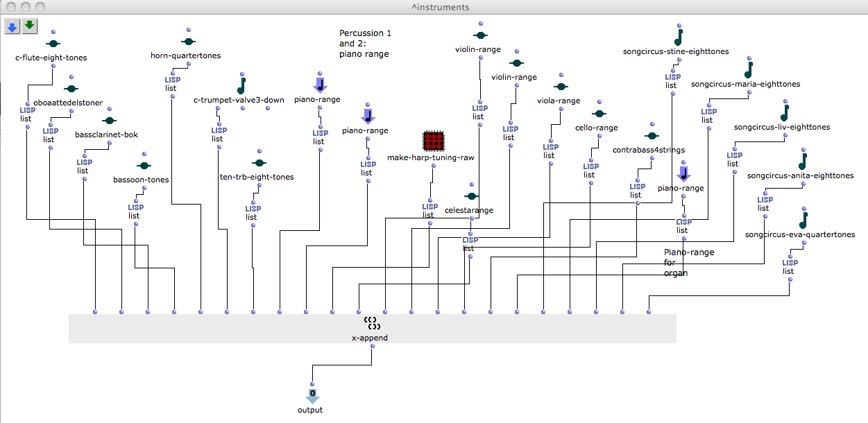The image size is (868, 423).
Task: Select the celestarange chord icon
Action: [471, 196]
